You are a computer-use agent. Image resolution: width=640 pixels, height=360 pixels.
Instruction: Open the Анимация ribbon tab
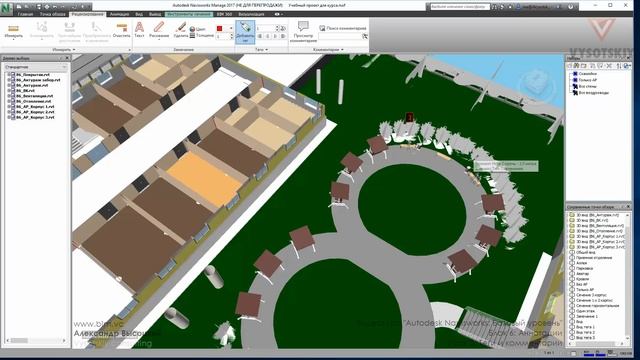tap(119, 14)
